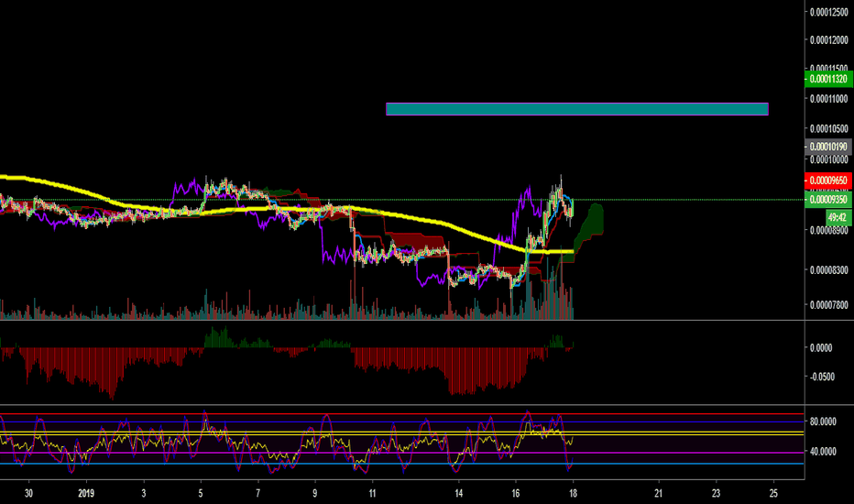854x504 pixels.
Task: Select the light-blue horizontal line at oscillator bottom
Action: (x=402, y=464)
